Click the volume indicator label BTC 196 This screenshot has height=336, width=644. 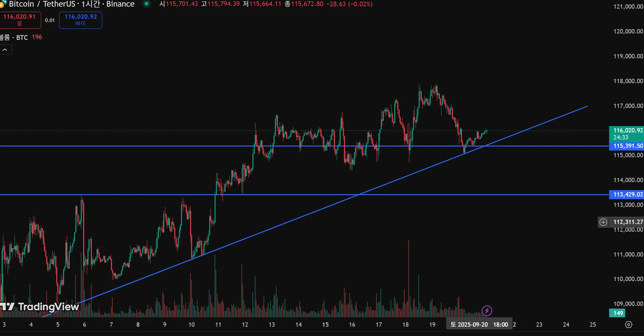[x=21, y=37]
